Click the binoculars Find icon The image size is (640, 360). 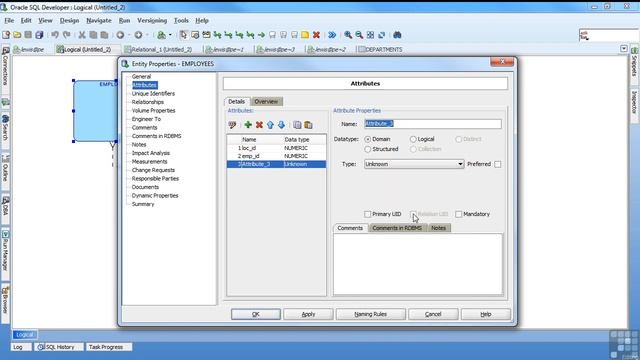point(397,35)
